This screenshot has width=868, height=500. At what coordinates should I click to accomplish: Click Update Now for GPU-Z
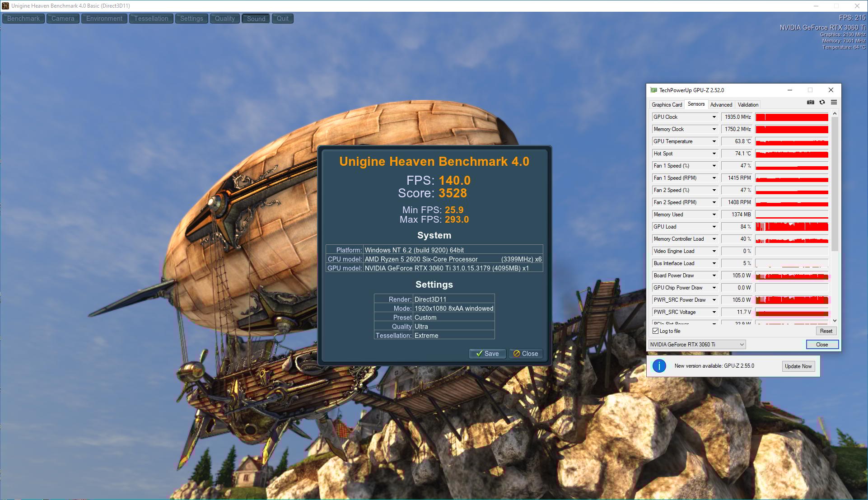798,366
